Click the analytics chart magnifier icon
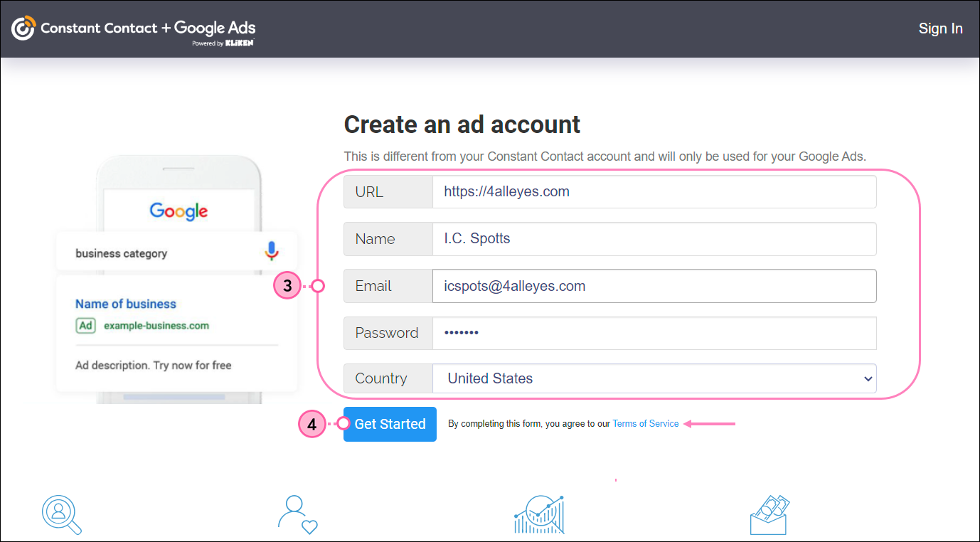 pyautogui.click(x=539, y=514)
